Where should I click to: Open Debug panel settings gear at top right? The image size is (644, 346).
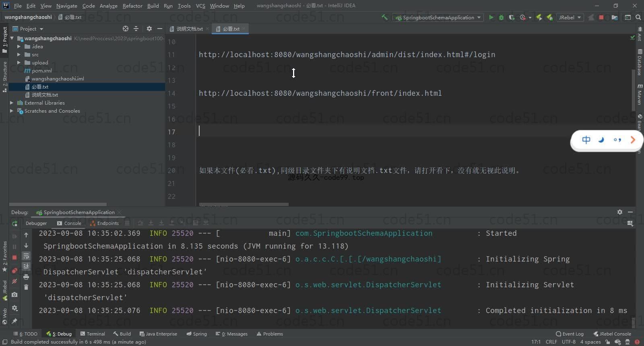620,212
